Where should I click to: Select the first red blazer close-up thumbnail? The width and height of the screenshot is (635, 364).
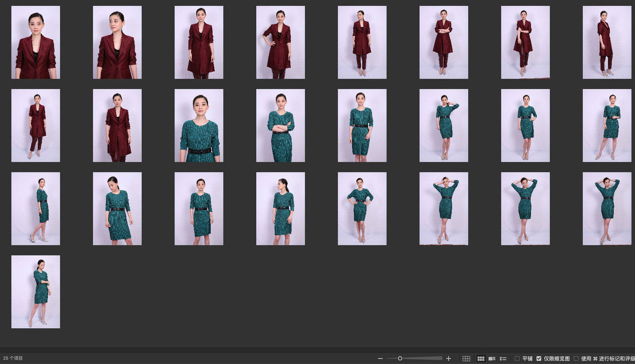36,42
